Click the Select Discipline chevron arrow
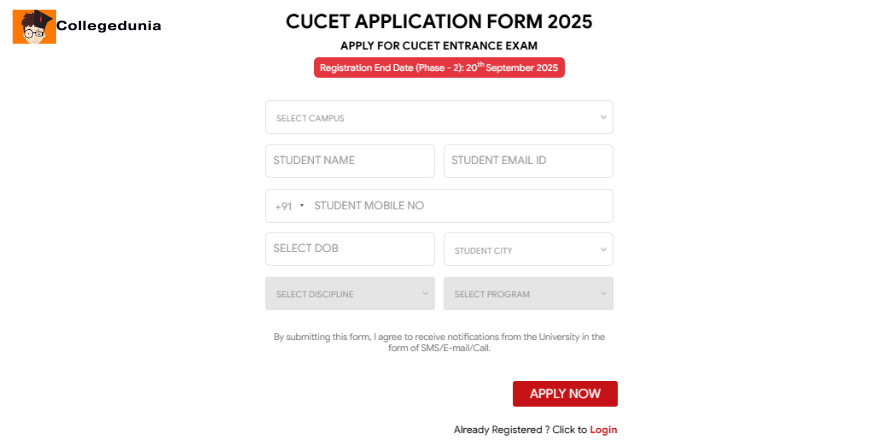880x440 pixels. (x=424, y=294)
